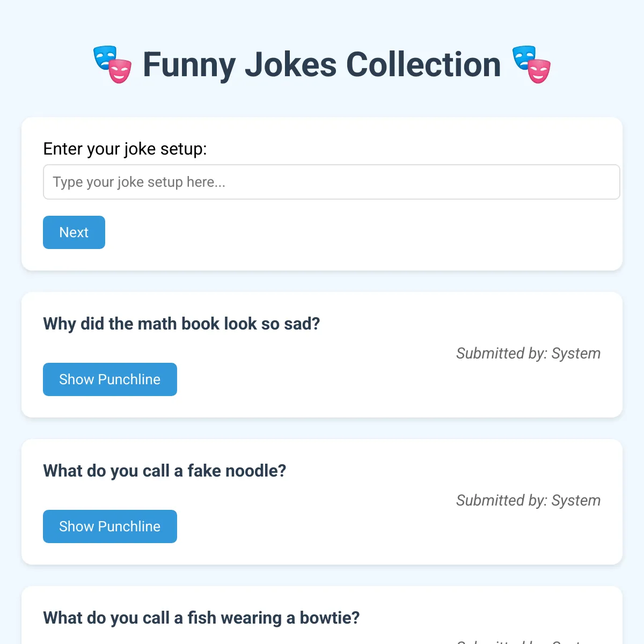Select the fake noodle joke question text
644x644 pixels.
pos(164,471)
